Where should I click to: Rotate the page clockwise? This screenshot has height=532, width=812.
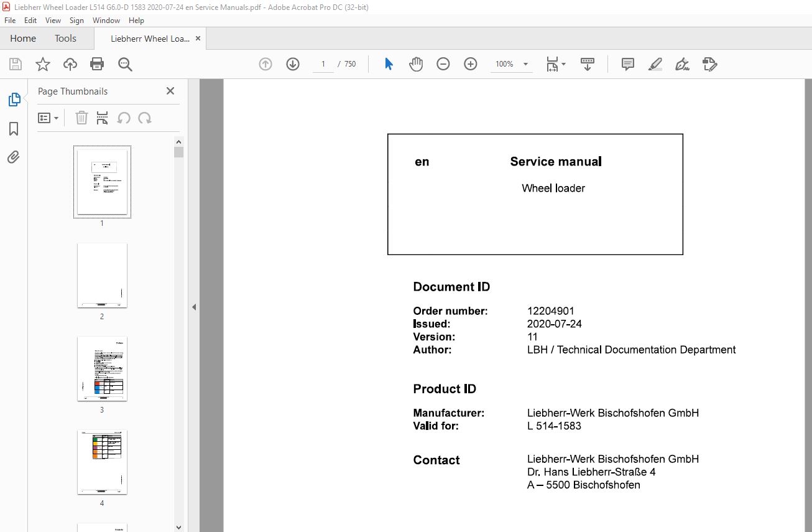(145, 118)
